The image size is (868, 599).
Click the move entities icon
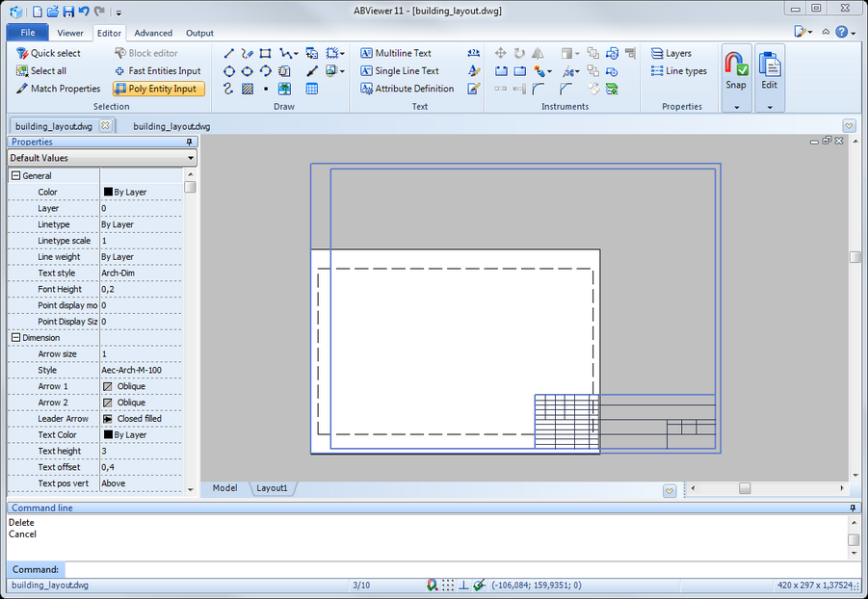pos(500,53)
